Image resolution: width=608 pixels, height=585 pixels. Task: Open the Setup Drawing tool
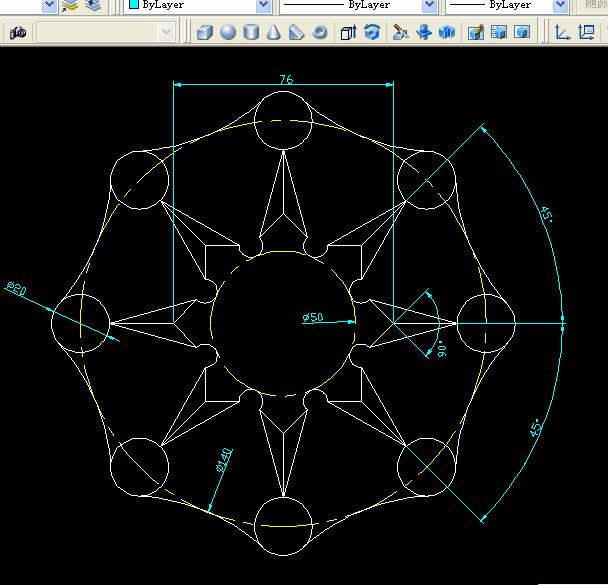pos(476,32)
